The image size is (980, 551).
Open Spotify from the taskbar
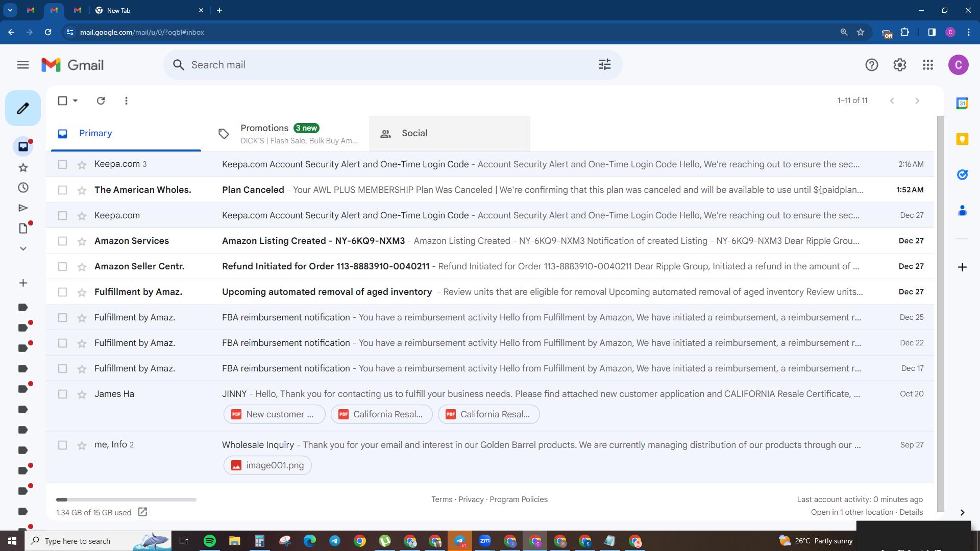tap(210, 541)
